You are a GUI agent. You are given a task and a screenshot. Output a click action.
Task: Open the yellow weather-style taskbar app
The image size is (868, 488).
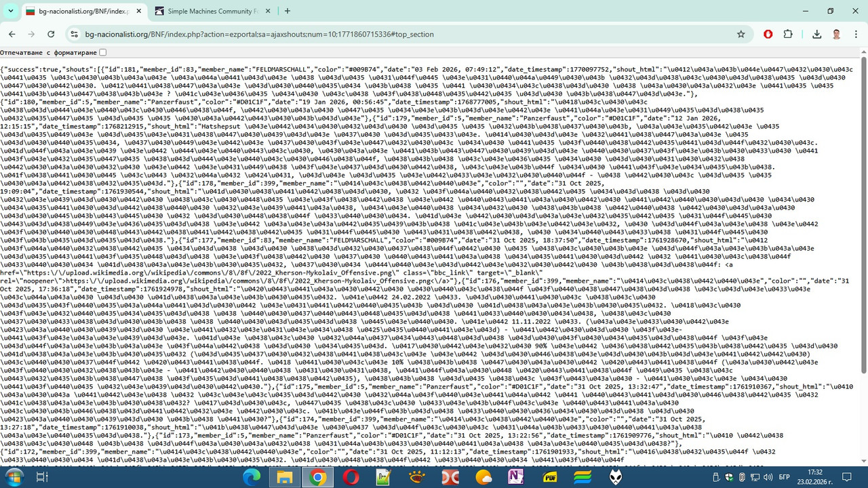tap(484, 477)
